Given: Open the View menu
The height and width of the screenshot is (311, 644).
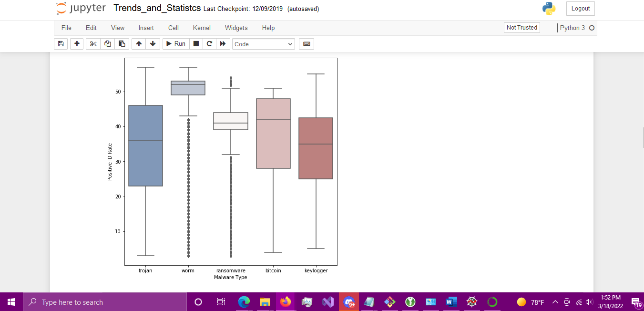Looking at the screenshot, I should pyautogui.click(x=118, y=28).
